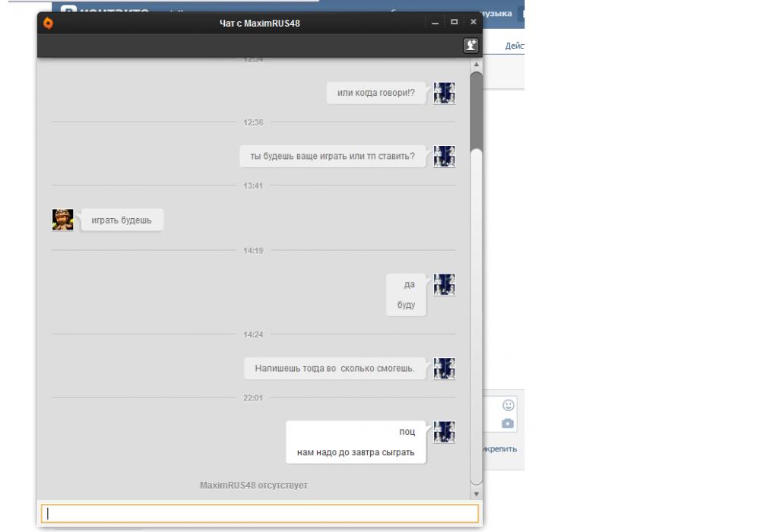
Task: Open the "музыка" tab in VK header
Action: coord(499,14)
